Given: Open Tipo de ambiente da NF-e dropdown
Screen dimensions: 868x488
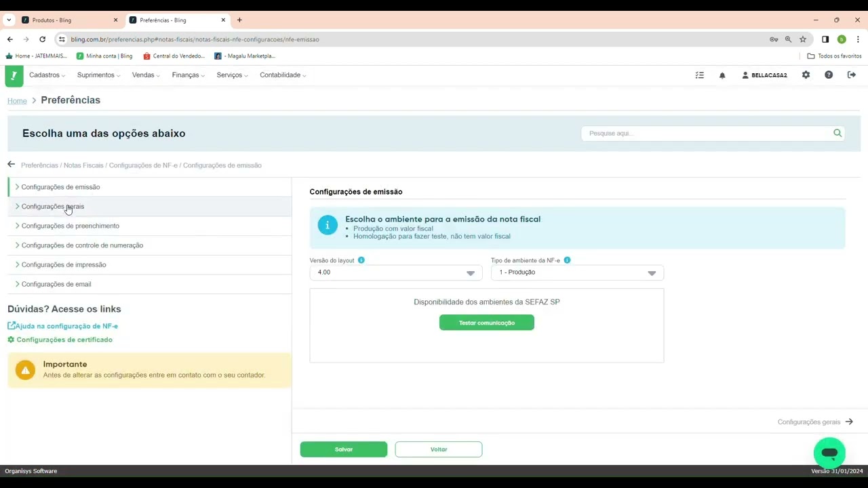Looking at the screenshot, I should click(x=577, y=272).
